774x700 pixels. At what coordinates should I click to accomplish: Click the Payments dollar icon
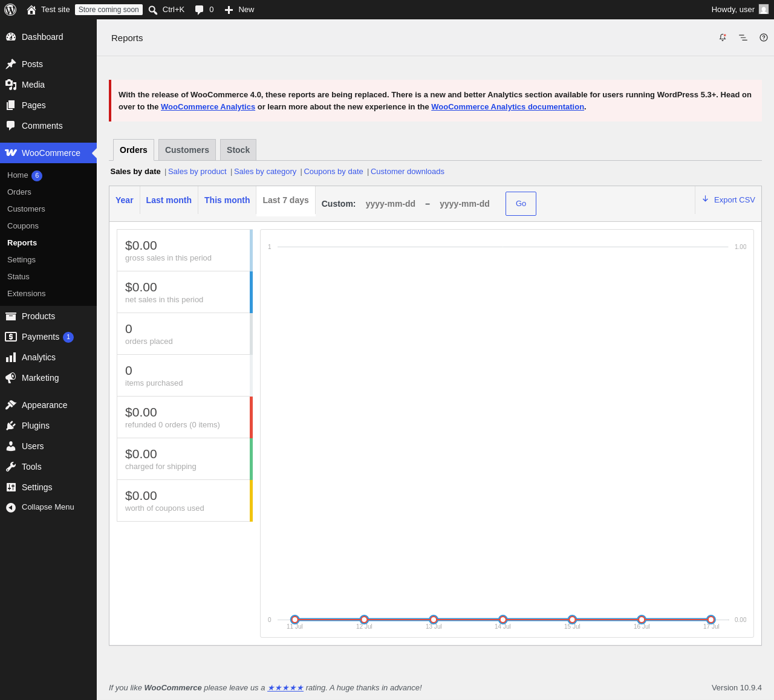coord(11,337)
